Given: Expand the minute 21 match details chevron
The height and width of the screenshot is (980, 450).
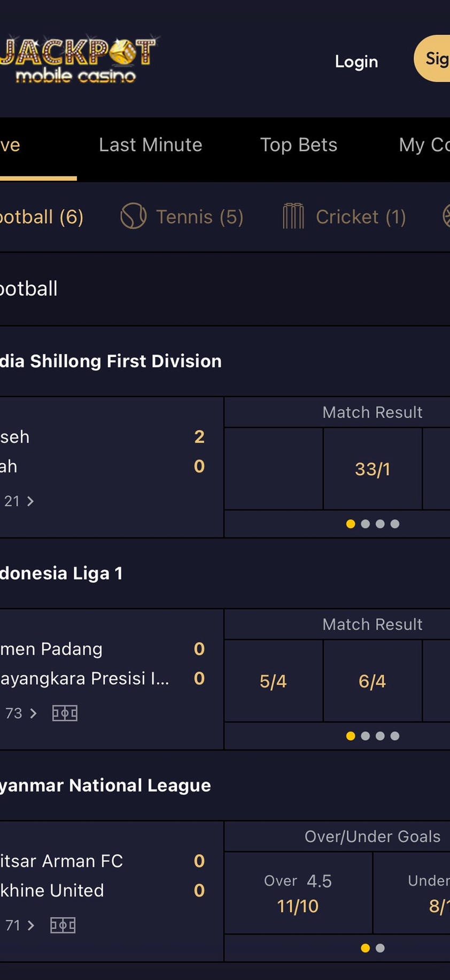Looking at the screenshot, I should click(x=30, y=501).
